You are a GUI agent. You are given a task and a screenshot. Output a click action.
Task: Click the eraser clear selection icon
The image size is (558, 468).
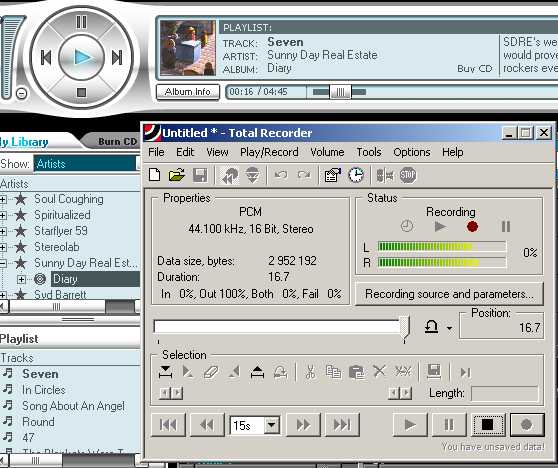[x=211, y=372]
